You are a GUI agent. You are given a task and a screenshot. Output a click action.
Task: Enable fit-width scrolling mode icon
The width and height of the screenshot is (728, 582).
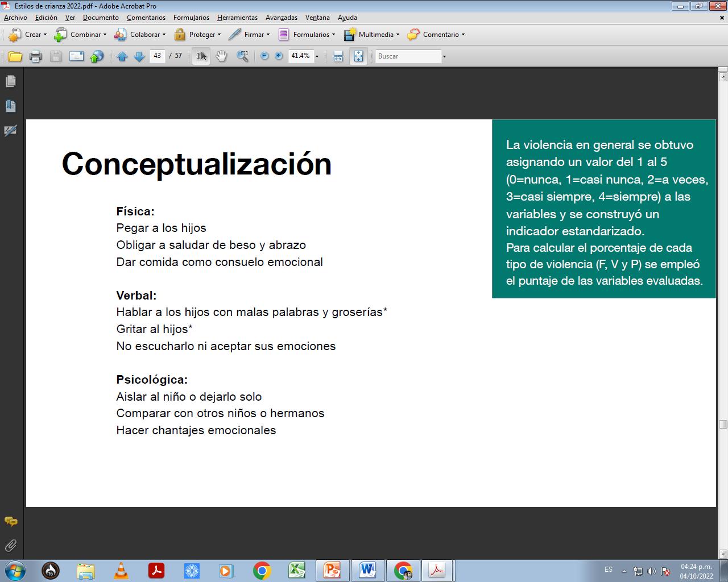(338, 56)
